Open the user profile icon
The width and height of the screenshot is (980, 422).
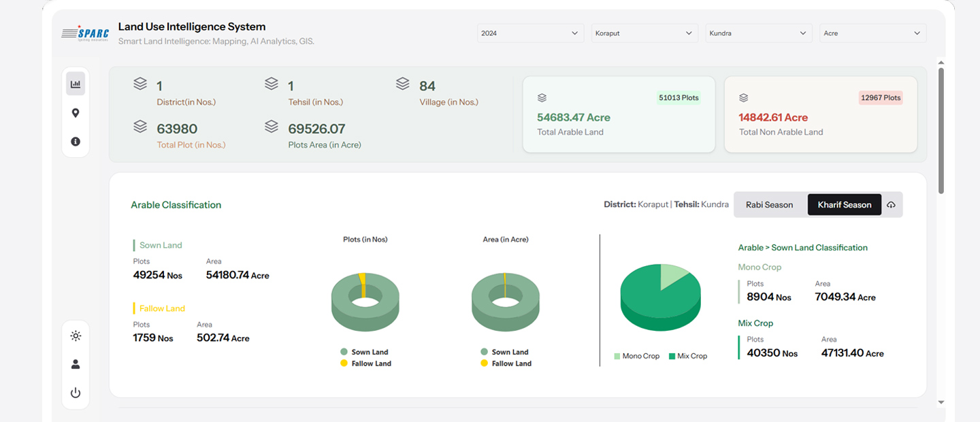76,364
